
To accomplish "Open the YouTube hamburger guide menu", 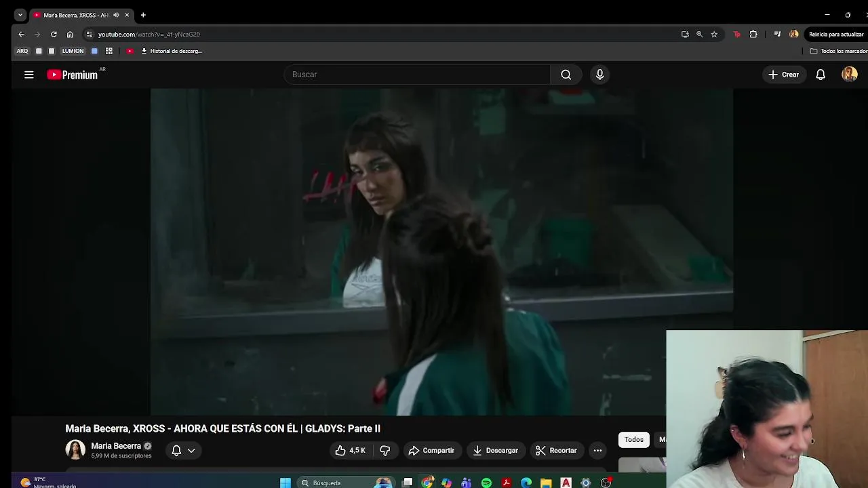I will (x=28, y=75).
